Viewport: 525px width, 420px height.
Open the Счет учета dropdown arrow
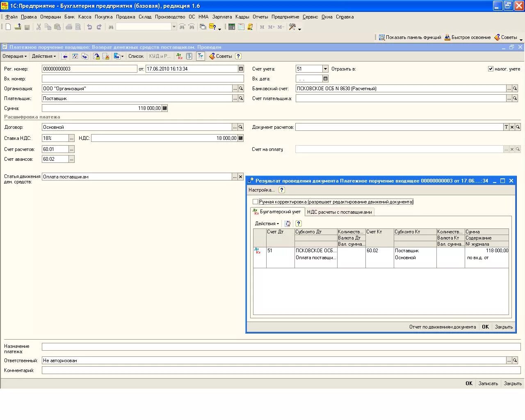(325, 69)
